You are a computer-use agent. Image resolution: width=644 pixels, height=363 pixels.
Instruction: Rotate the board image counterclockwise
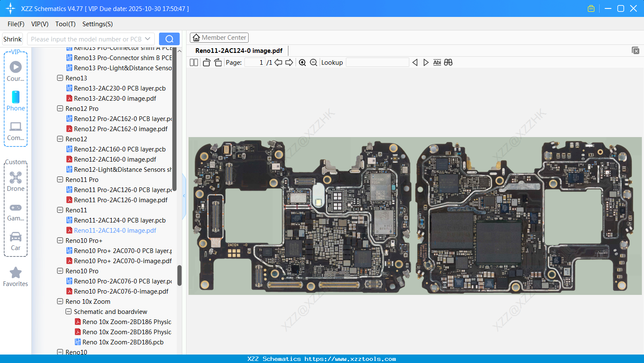click(206, 62)
